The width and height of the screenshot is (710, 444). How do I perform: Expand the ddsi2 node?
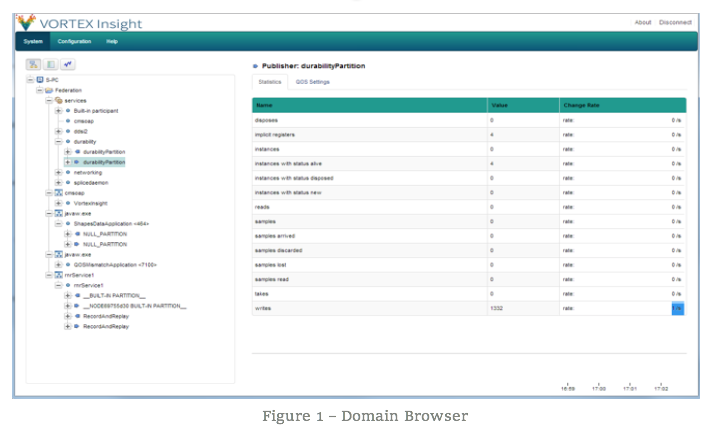58,131
